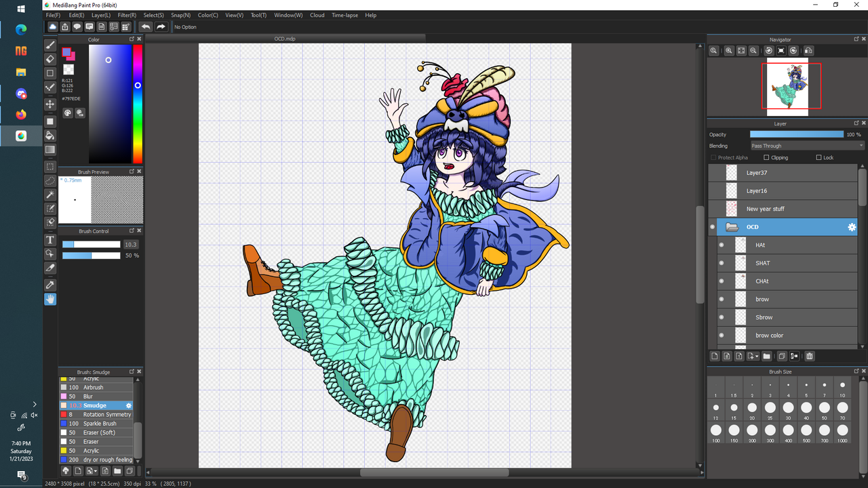Viewport: 868px width, 488px height.
Task: Duplicate the current layer
Action: tap(781, 356)
